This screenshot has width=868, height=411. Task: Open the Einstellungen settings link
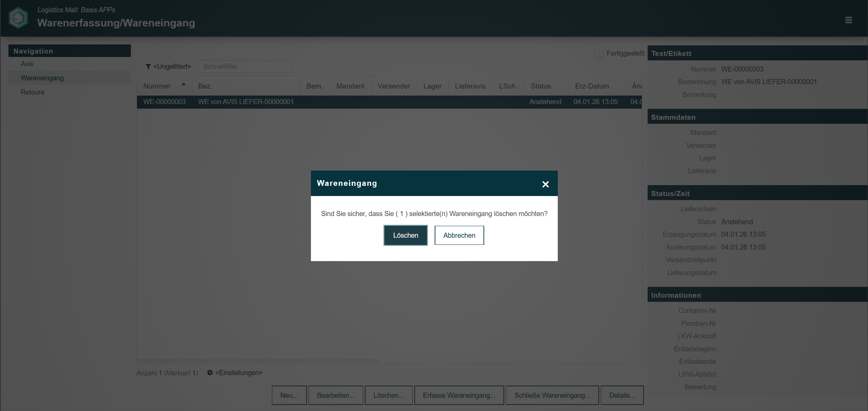tap(239, 373)
